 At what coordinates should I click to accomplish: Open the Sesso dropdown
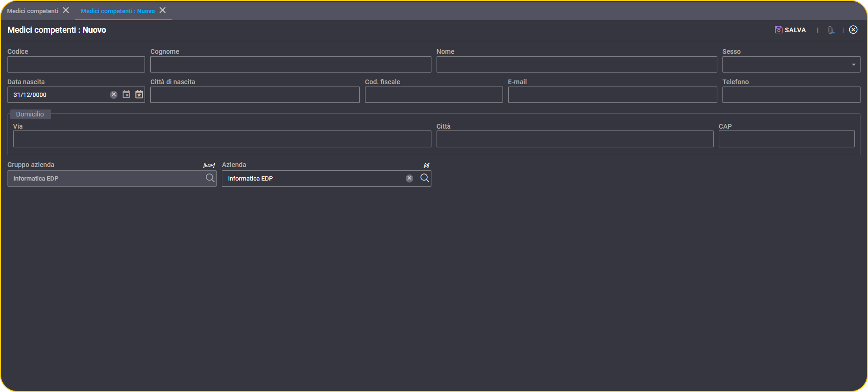(791, 65)
